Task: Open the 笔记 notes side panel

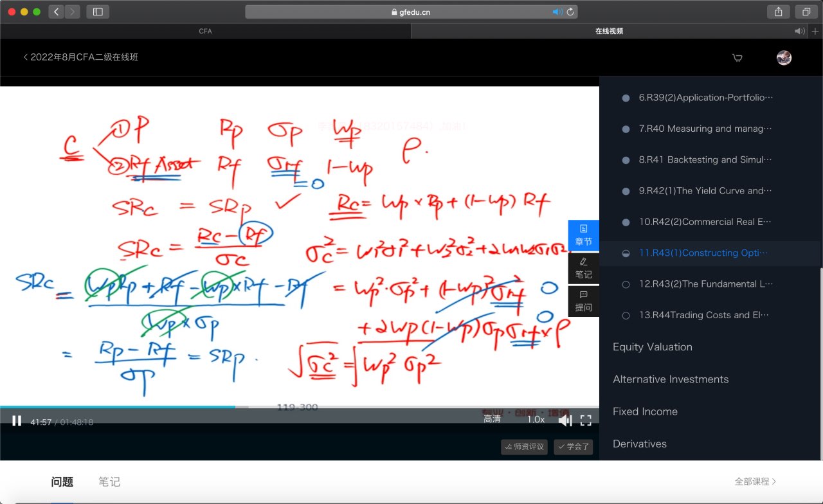Action: (584, 268)
